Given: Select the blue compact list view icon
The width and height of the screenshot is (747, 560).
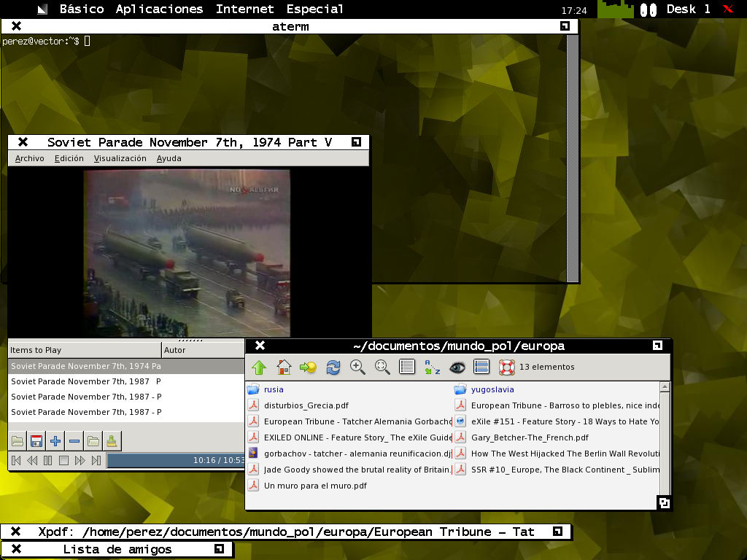Looking at the screenshot, I should point(481,367).
